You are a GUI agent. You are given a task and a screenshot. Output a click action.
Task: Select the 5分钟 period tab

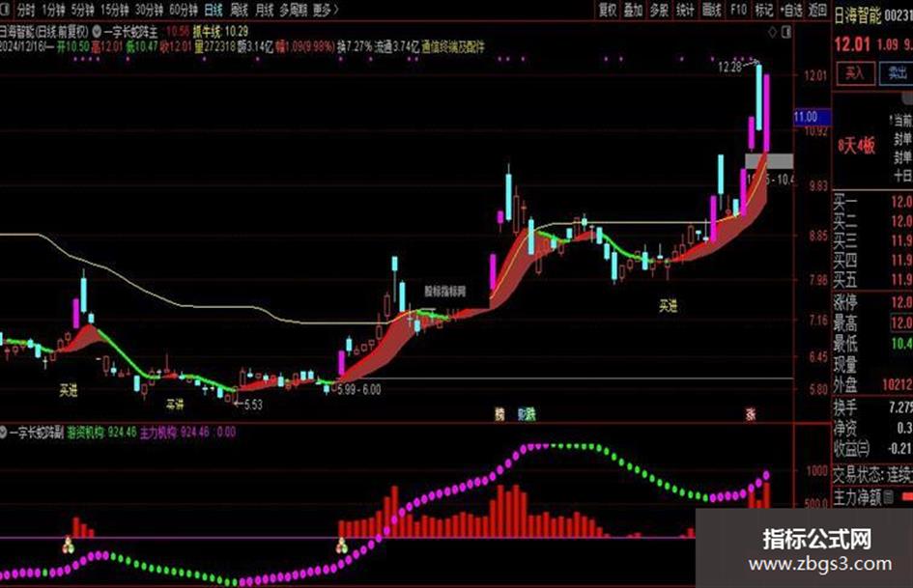tap(83, 10)
